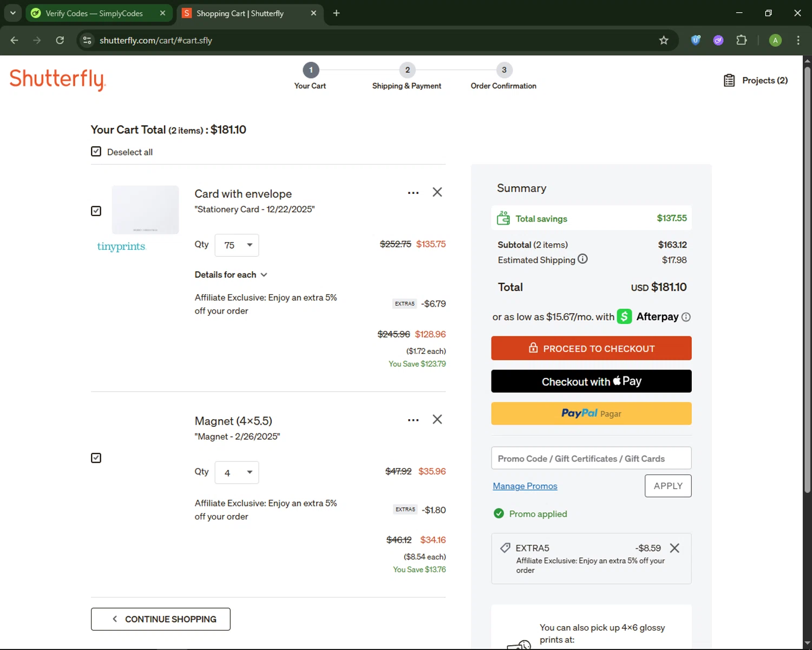Screen dimensions: 812x650
Task: Click the Card with envelope title
Action: pyautogui.click(x=243, y=194)
